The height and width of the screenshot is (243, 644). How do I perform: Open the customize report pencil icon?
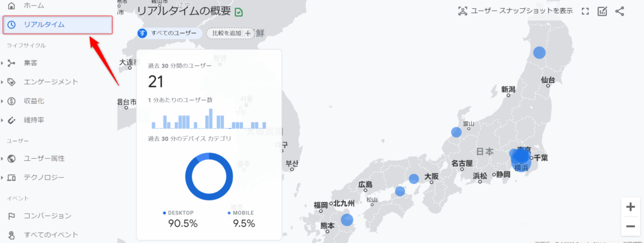[x=602, y=11]
